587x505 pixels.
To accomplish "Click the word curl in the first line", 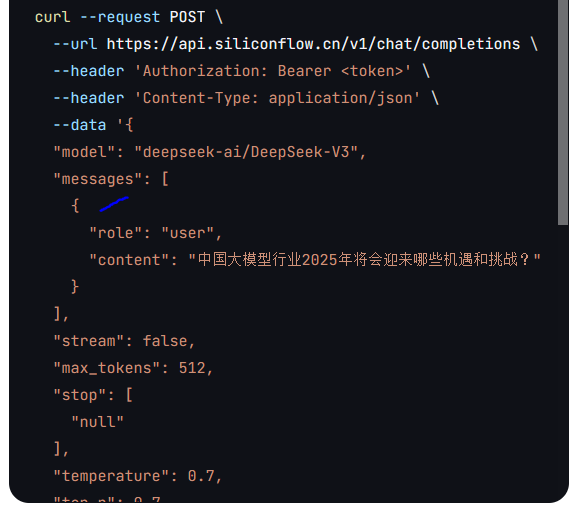I will point(52,17).
